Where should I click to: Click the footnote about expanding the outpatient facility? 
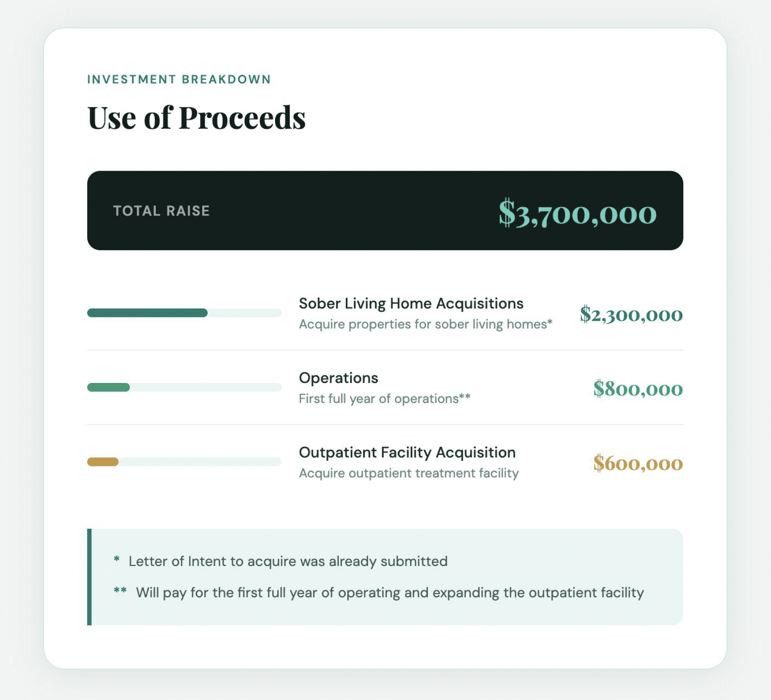point(390,593)
